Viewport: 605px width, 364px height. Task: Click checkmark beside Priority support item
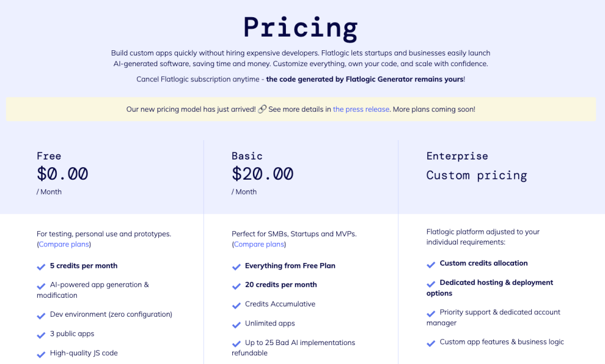(x=431, y=313)
